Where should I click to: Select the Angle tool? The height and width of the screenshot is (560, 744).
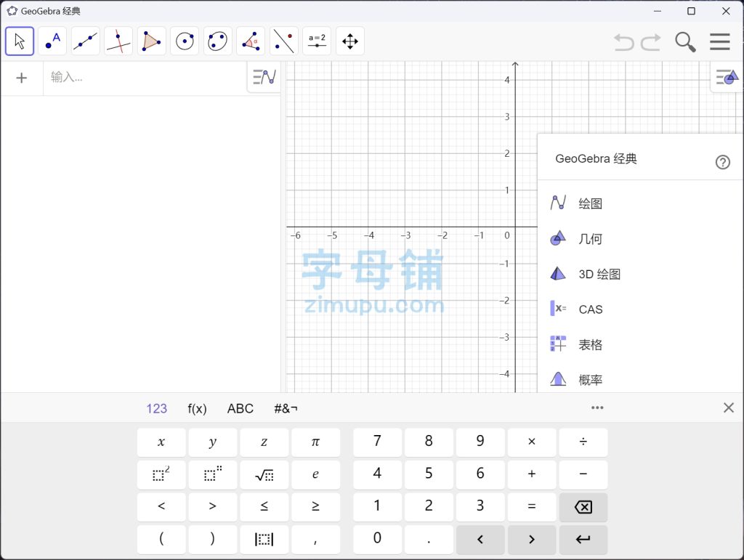pyautogui.click(x=251, y=41)
